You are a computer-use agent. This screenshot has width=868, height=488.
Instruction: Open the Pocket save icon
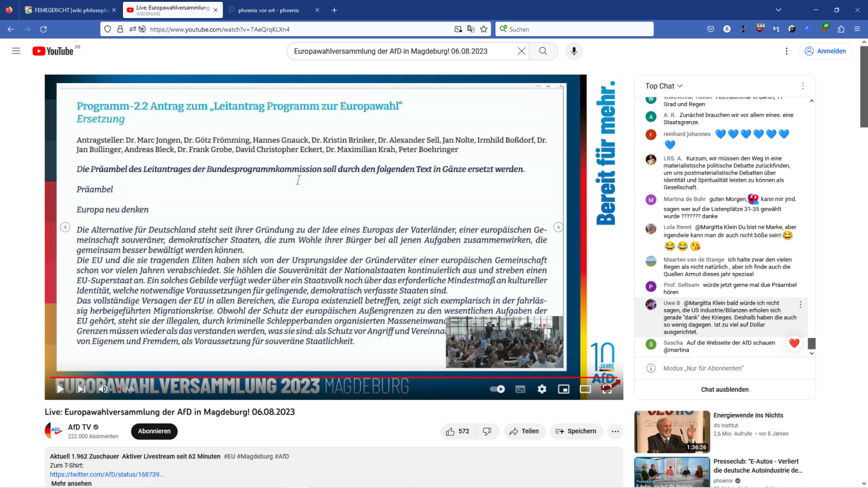pos(711,29)
